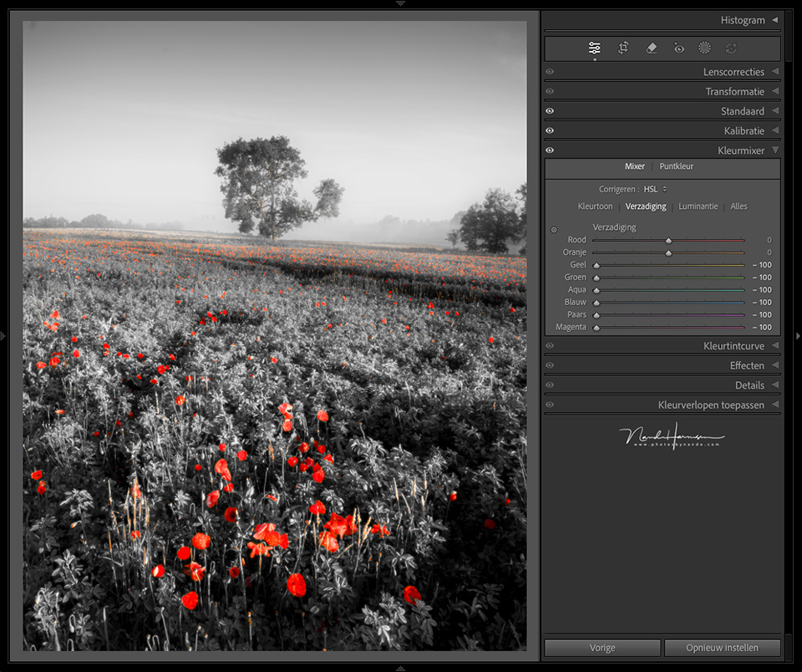
Task: Toggle Kalibratie panel eye switch
Action: point(550,131)
